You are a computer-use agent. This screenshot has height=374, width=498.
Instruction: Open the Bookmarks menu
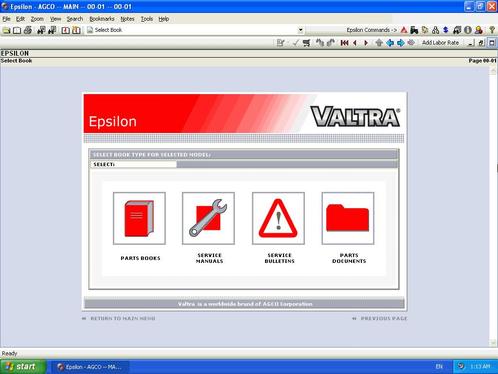click(102, 19)
